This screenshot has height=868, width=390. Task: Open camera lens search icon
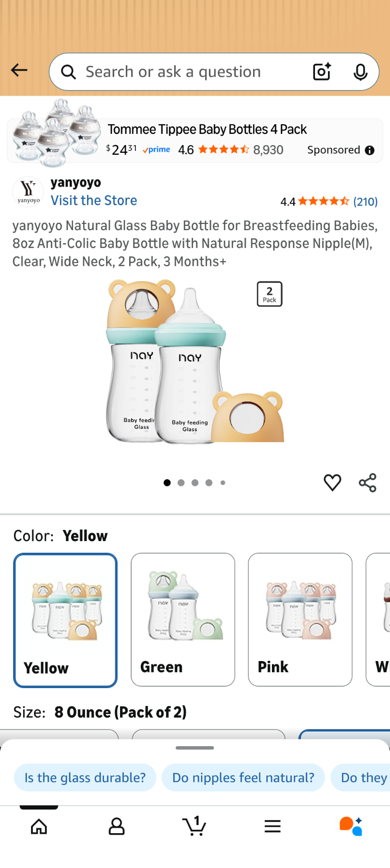click(x=322, y=72)
